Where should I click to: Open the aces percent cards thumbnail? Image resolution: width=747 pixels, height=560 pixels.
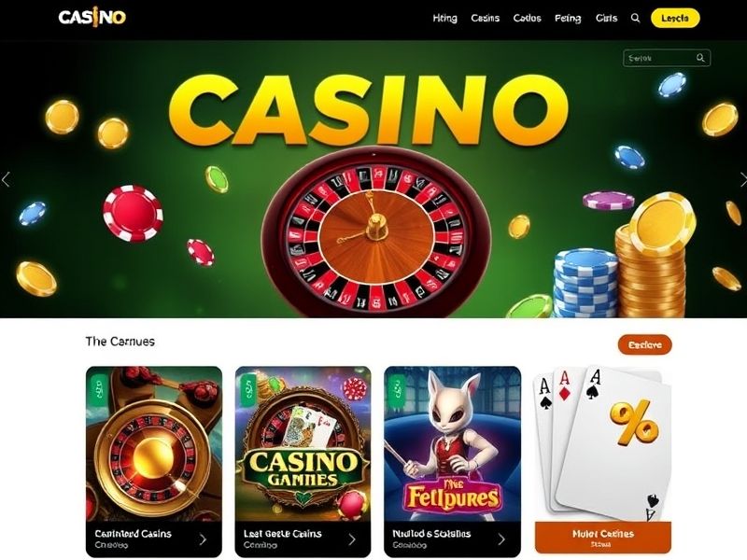point(603,444)
